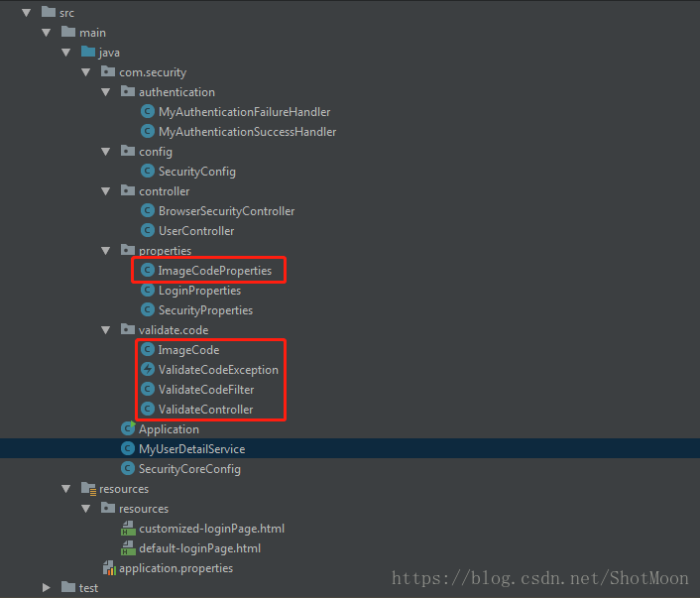Viewport: 700px width, 598px height.
Task: Click the blue java source folder icon
Action: pyautogui.click(x=88, y=52)
